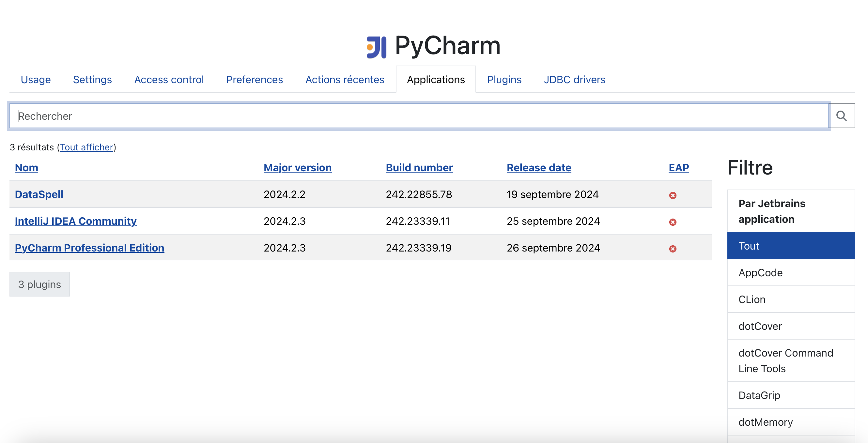Click the EAP red cross in IntelliJ IDEA Community row
This screenshot has height=443, width=868.
(x=673, y=222)
